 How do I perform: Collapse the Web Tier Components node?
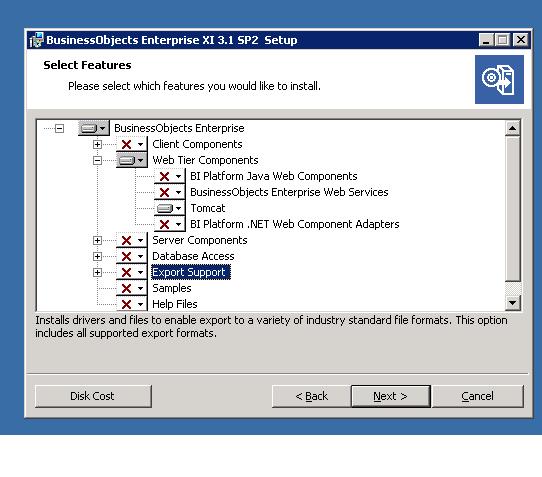(x=97, y=160)
